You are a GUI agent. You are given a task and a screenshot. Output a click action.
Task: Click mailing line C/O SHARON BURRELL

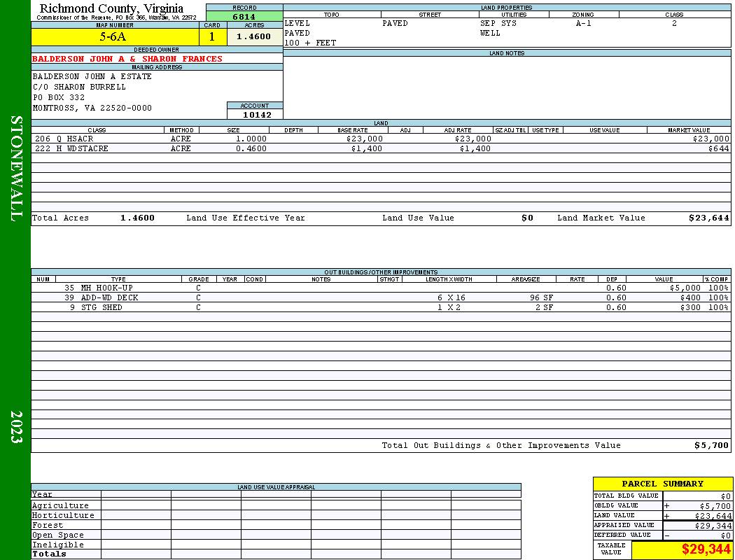pos(79,87)
